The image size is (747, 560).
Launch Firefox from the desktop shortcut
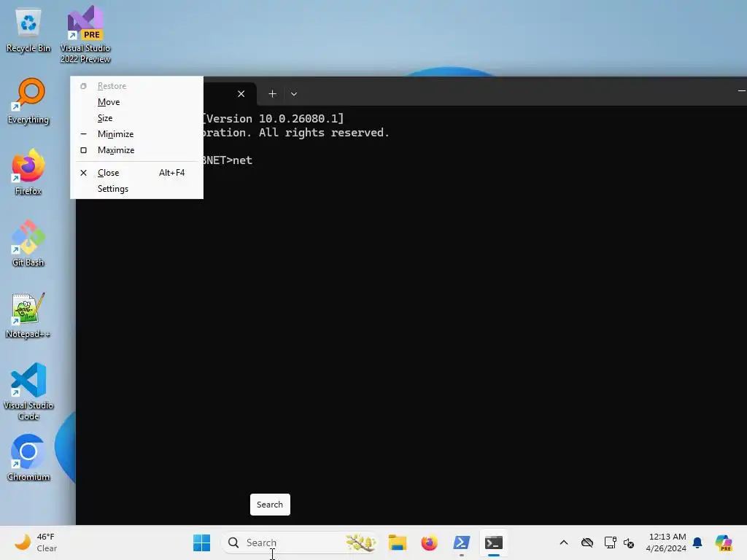pos(28,172)
